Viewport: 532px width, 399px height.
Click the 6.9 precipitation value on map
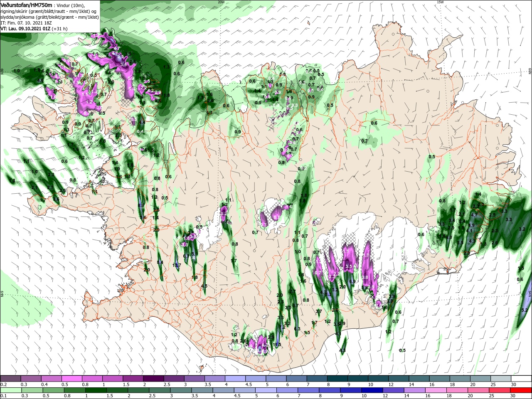click(x=352, y=281)
